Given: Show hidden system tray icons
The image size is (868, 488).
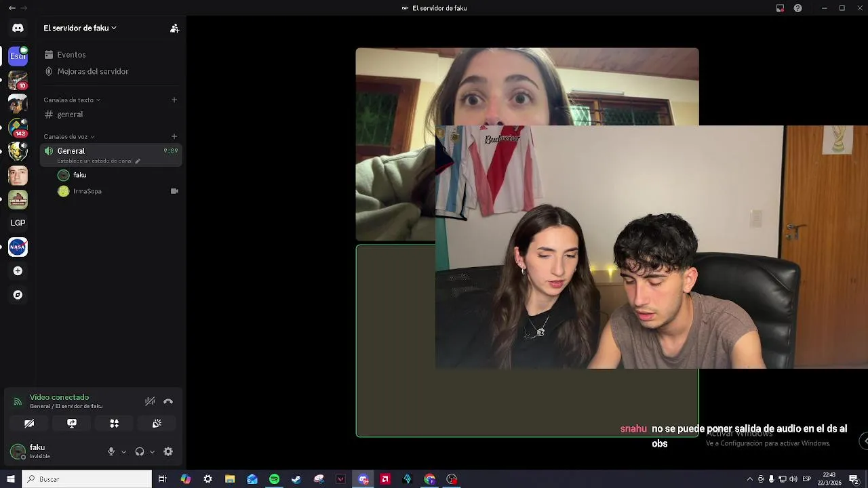Looking at the screenshot, I should [x=749, y=479].
